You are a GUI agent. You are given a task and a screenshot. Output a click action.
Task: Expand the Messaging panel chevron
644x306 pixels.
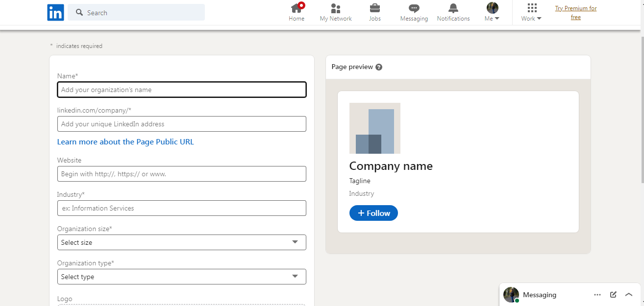[x=629, y=295]
